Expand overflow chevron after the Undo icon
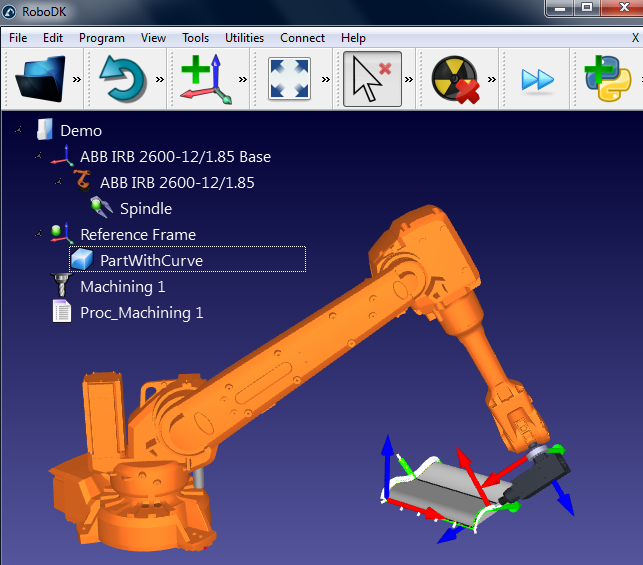This screenshot has width=643, height=565. pos(160,79)
